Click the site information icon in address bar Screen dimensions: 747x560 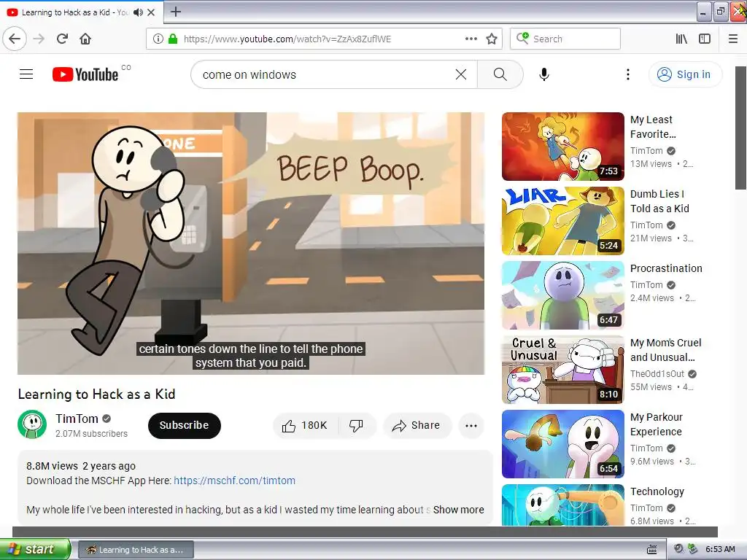tap(158, 39)
